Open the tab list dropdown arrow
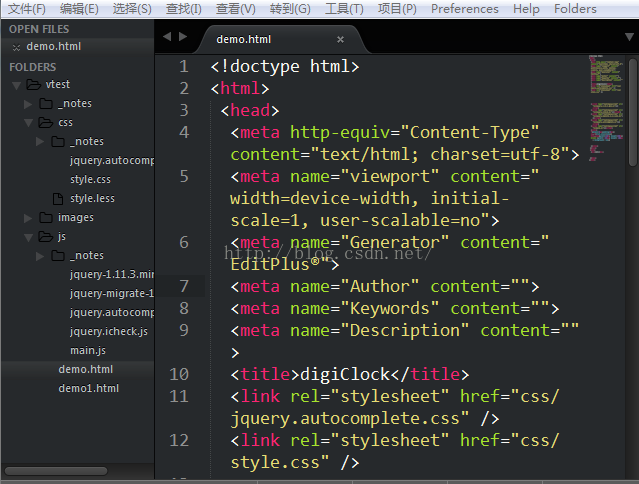The image size is (639, 484). click(626, 39)
